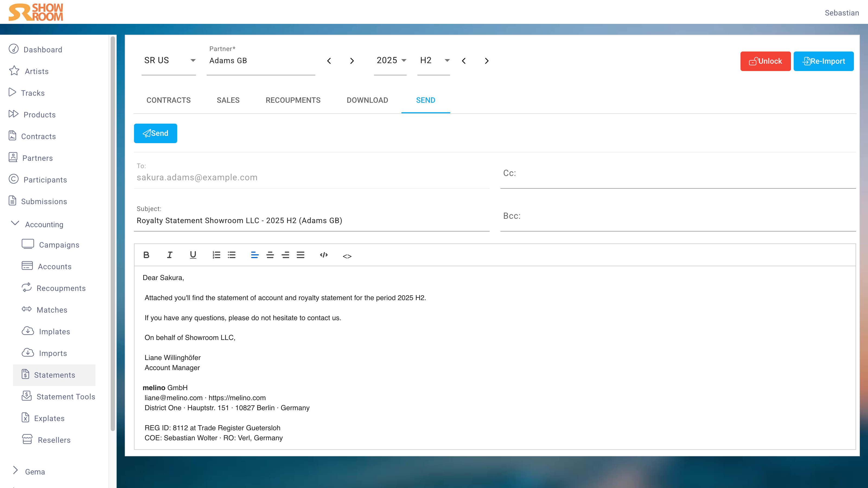Viewport: 868px width, 488px height.
Task: Apply italic formatting in the editor
Action: click(x=170, y=255)
